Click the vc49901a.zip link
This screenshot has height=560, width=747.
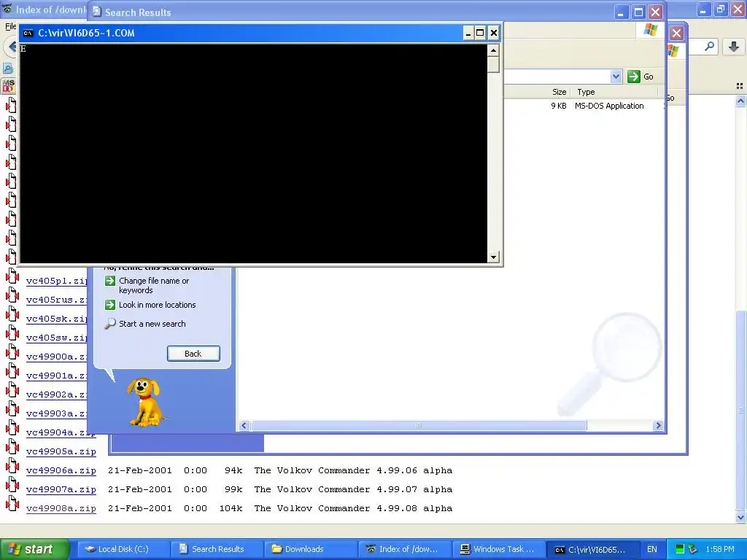pyautogui.click(x=57, y=376)
